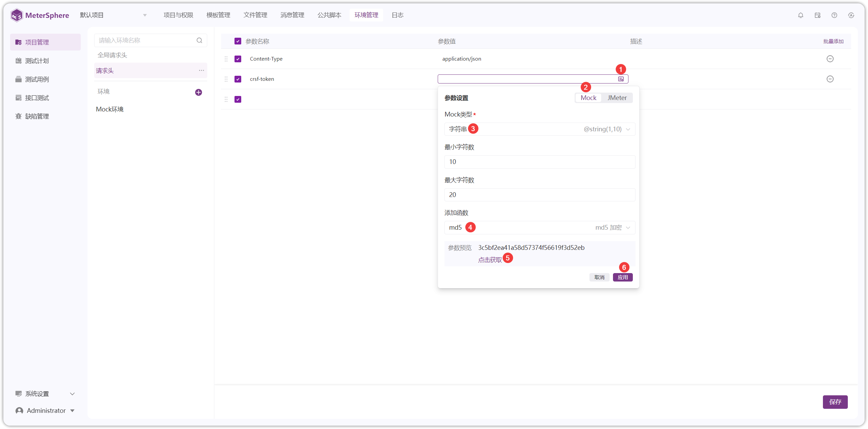
Task: Remove the crsf-token row with minus icon
Action: pyautogui.click(x=830, y=79)
